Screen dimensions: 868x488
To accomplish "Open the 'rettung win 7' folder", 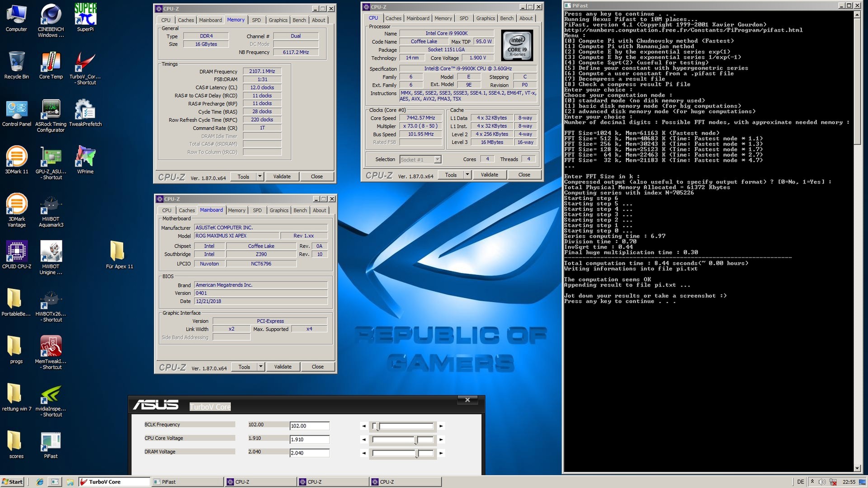I will (x=16, y=398).
